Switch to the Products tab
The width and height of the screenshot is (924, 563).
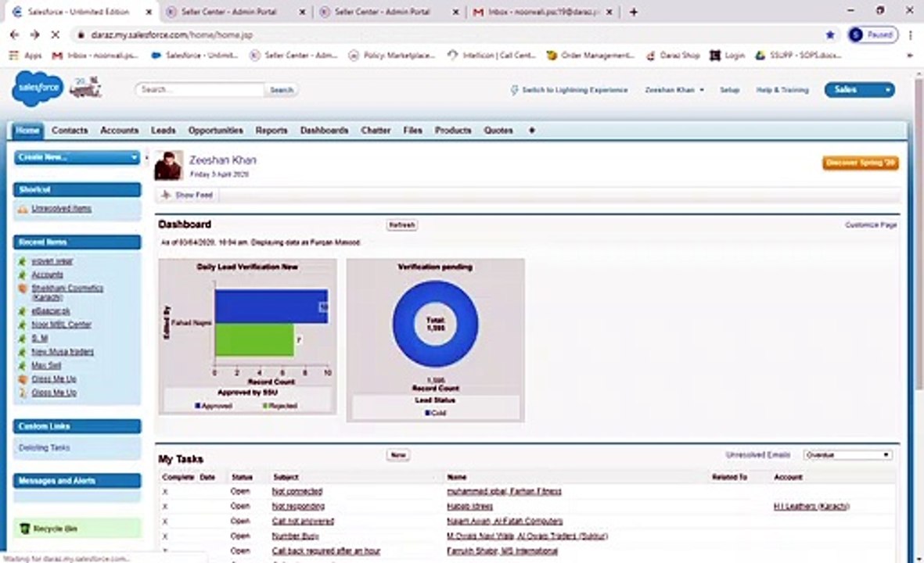453,130
